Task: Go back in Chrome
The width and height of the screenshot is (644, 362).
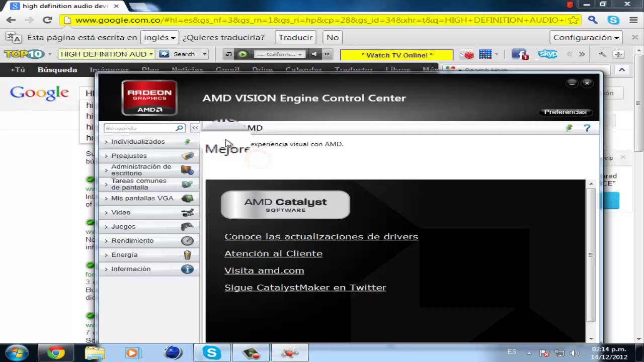Action: (x=11, y=20)
